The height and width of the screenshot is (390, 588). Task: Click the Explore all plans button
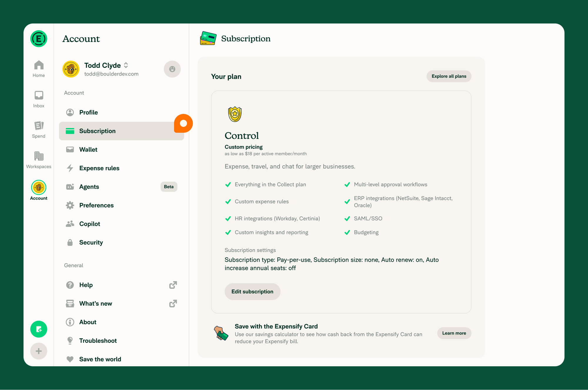(x=449, y=76)
